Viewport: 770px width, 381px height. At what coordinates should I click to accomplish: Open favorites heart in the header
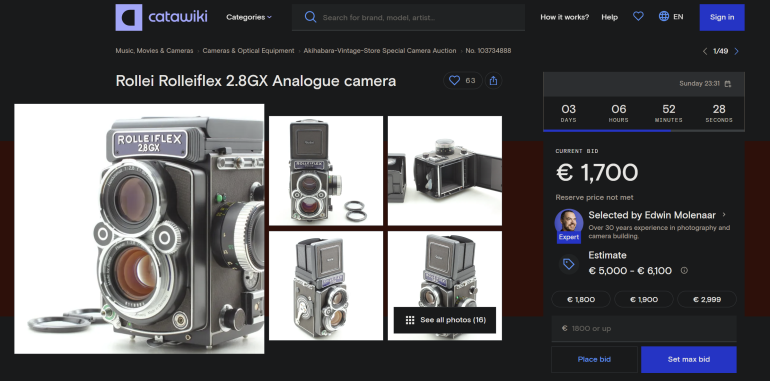pyautogui.click(x=638, y=17)
